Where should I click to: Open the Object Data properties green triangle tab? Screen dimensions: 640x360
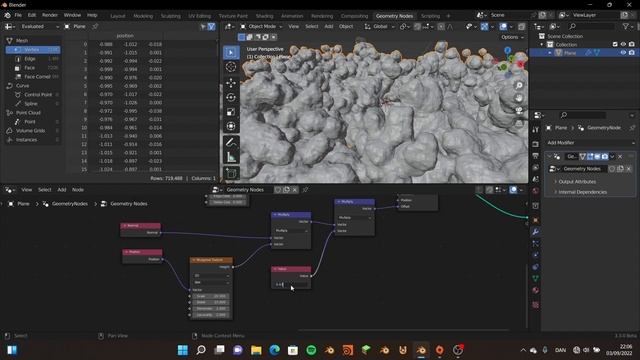tap(536, 278)
